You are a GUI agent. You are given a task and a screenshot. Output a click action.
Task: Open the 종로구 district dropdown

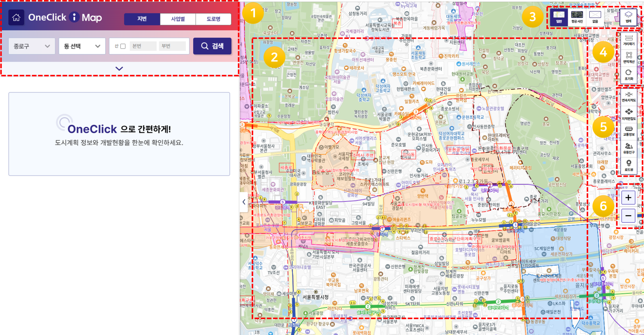pos(32,46)
